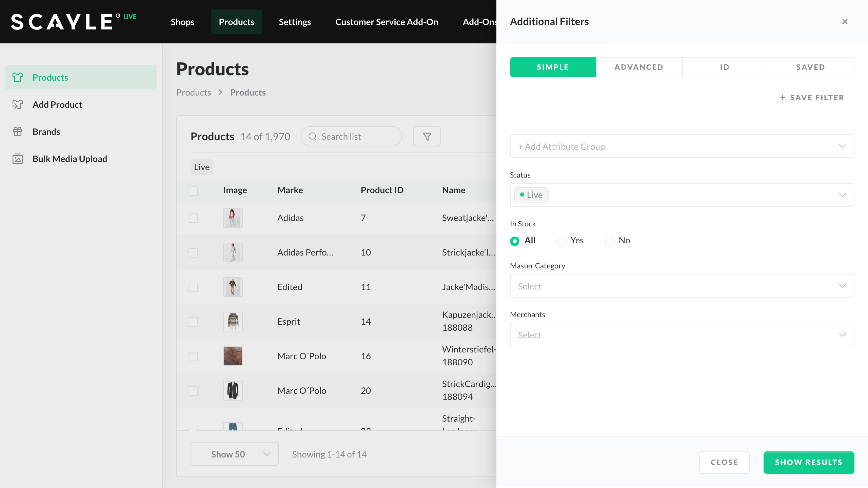This screenshot has width=868, height=488.
Task: Click the plus icon beside Save Filter
Action: coord(782,98)
